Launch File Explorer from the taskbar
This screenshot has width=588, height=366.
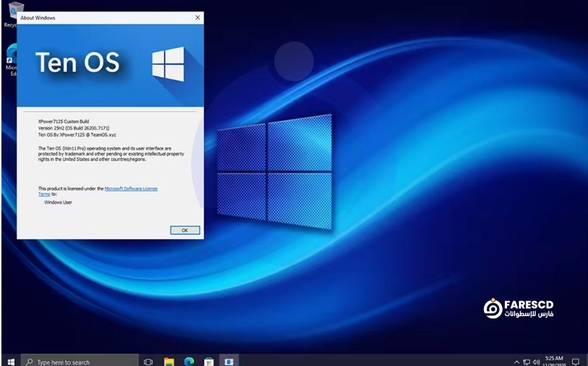click(x=169, y=361)
